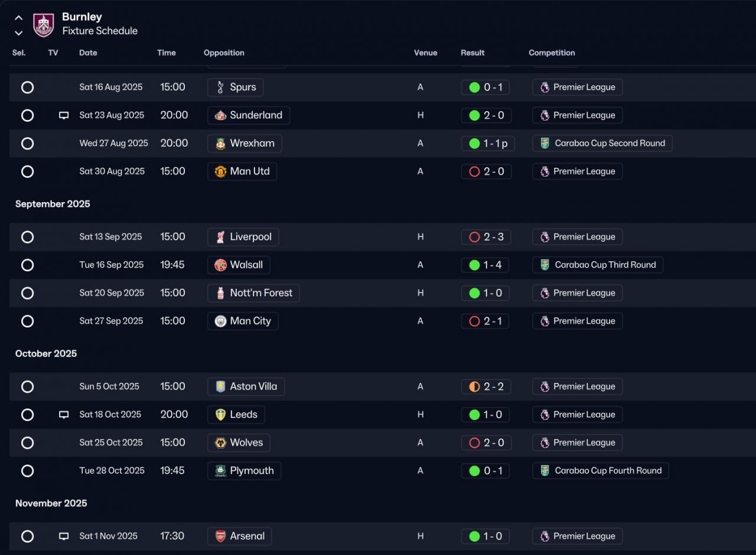Click the Premier League icon on Spurs row

click(545, 87)
